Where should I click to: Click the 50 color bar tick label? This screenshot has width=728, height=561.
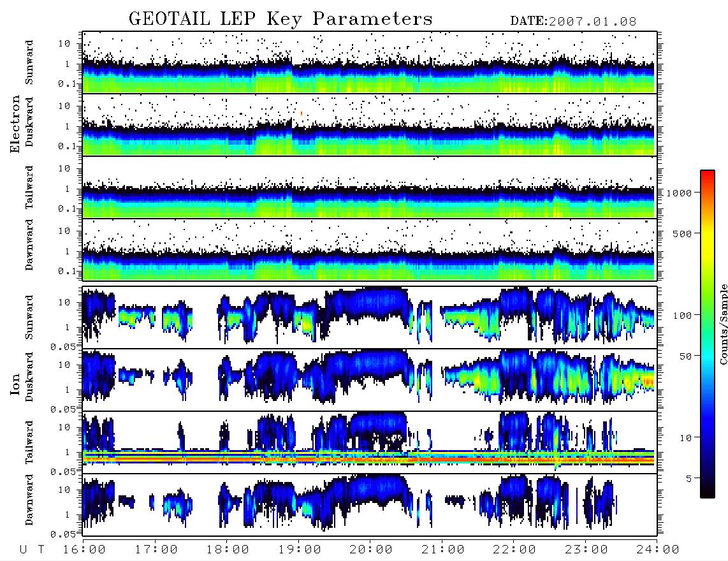[x=685, y=356]
